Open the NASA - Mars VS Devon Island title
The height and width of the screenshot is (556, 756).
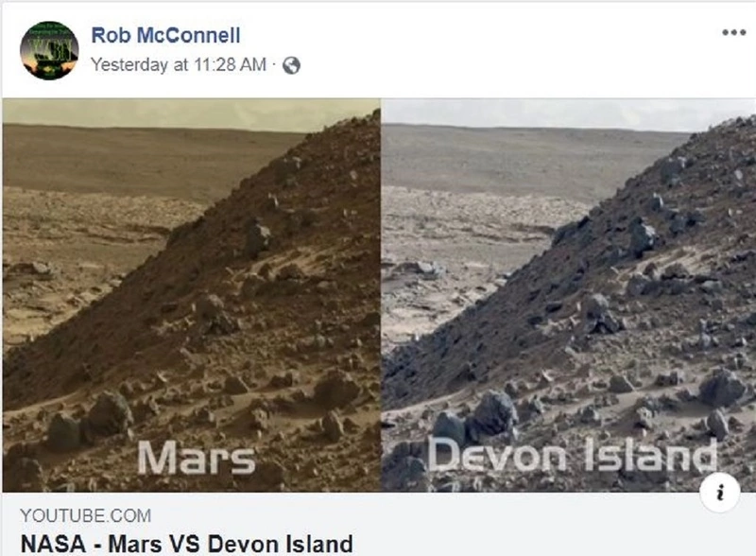tap(186, 544)
